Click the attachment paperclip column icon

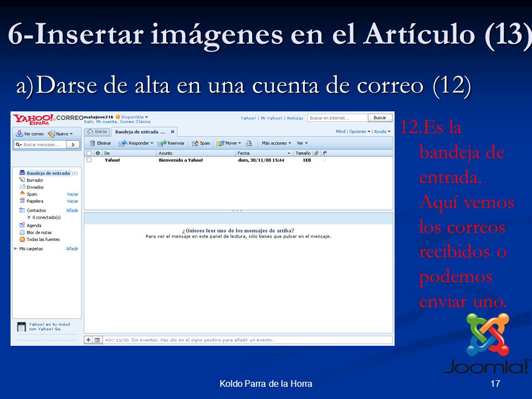click(316, 154)
